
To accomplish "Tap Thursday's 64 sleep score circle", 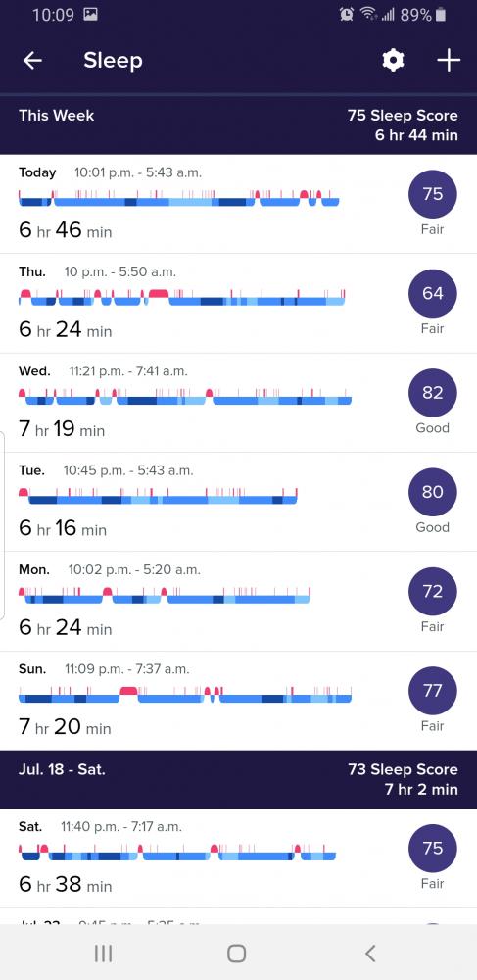I will pyautogui.click(x=433, y=293).
